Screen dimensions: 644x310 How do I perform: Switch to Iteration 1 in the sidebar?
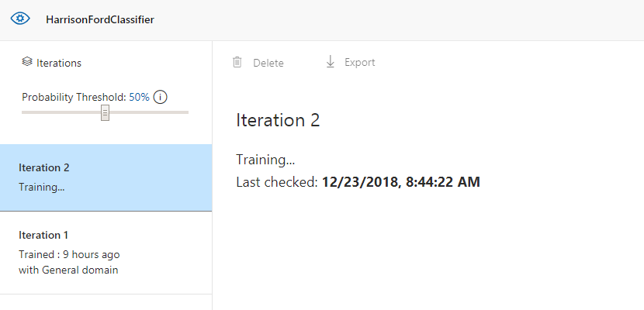[x=106, y=252]
